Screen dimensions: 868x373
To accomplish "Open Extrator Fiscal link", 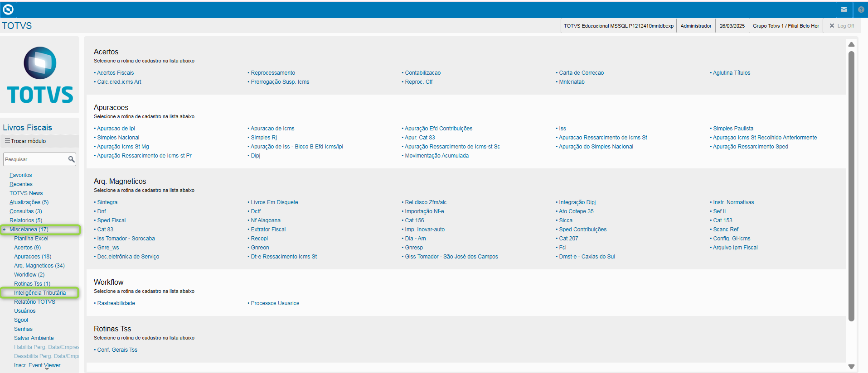I will [x=268, y=230].
